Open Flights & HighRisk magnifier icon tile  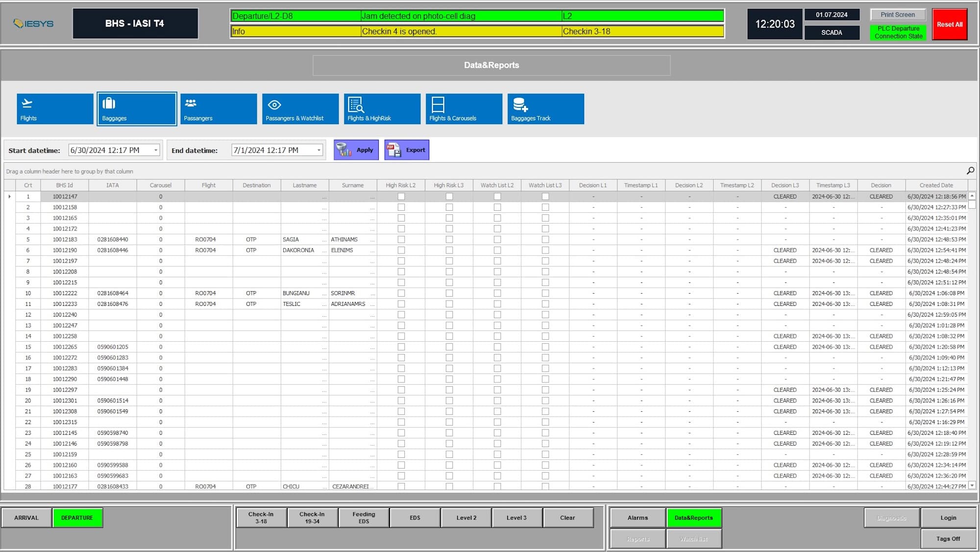382,109
